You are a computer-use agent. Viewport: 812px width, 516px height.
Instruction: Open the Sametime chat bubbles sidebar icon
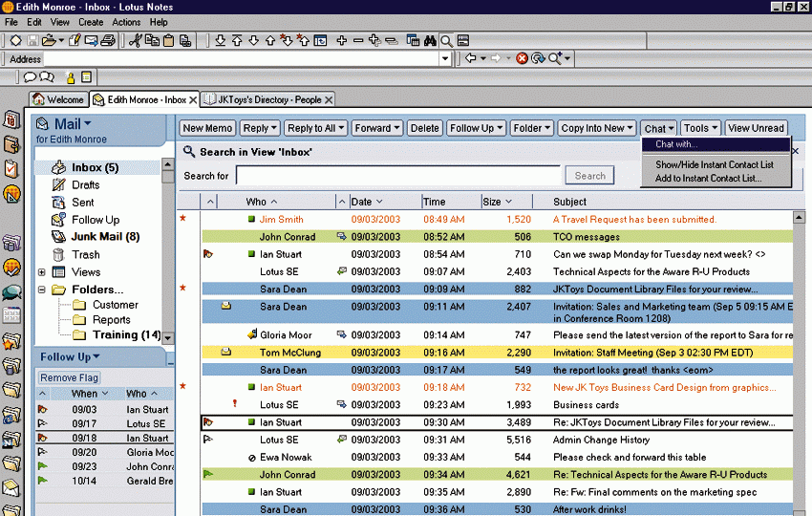pyautogui.click(x=11, y=292)
